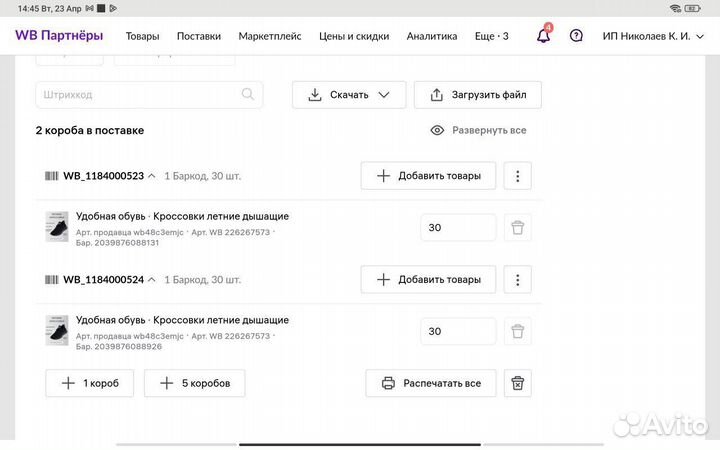Collapse box WB_1184000523 chevron
The width and height of the screenshot is (720, 450).
[151, 176]
